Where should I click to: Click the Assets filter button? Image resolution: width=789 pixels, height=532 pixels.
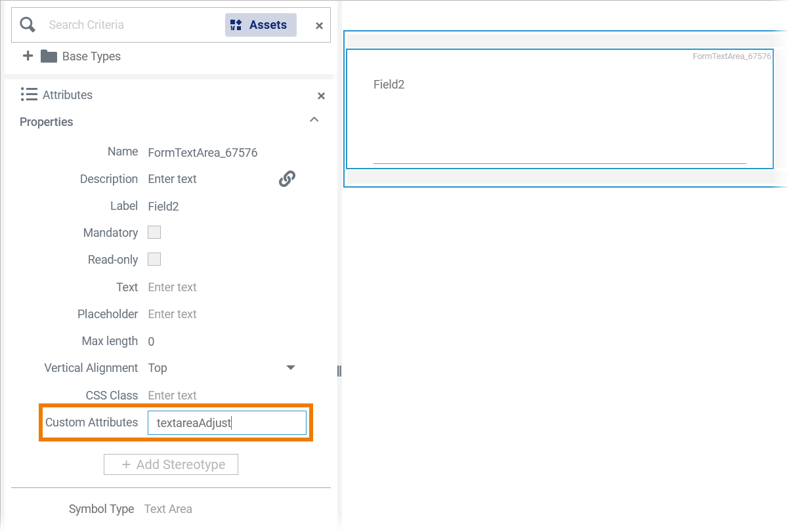click(261, 25)
